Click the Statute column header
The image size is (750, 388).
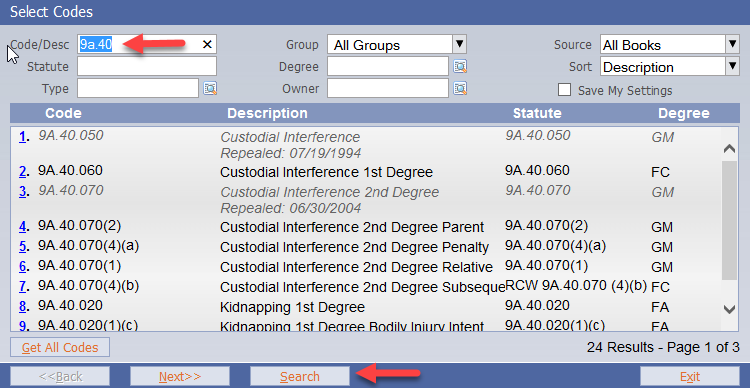[537, 113]
